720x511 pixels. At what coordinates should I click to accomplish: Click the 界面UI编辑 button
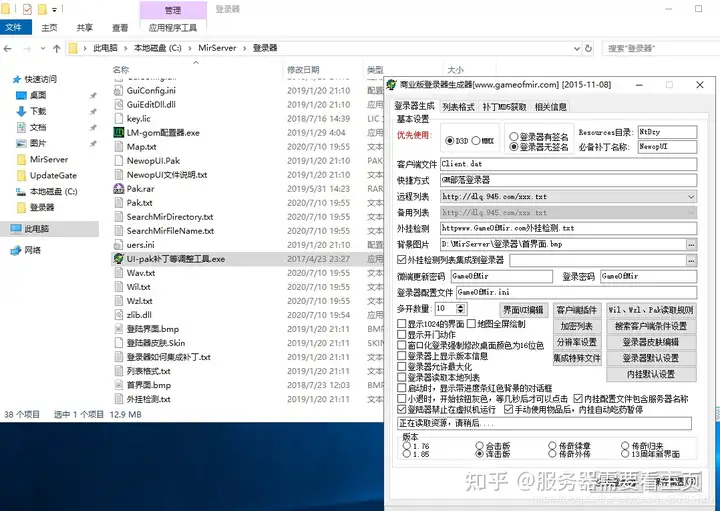523,310
